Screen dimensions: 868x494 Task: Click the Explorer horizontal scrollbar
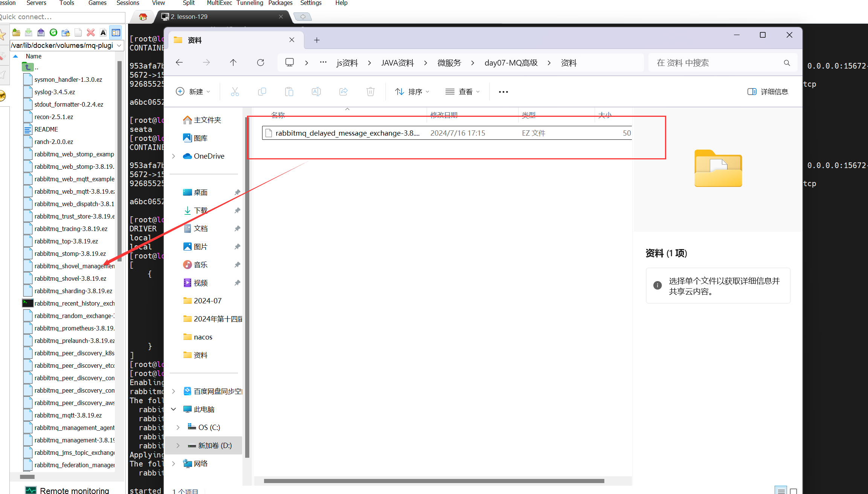coord(434,481)
